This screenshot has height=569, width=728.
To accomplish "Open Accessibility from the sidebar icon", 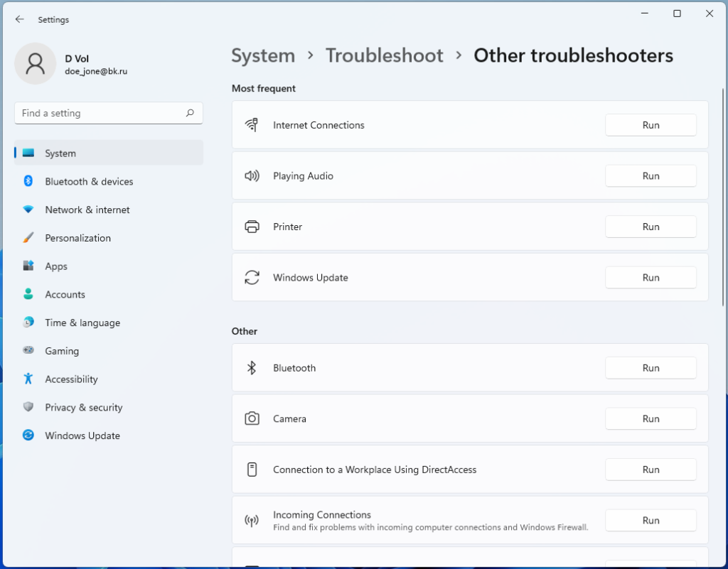I will pyautogui.click(x=27, y=379).
